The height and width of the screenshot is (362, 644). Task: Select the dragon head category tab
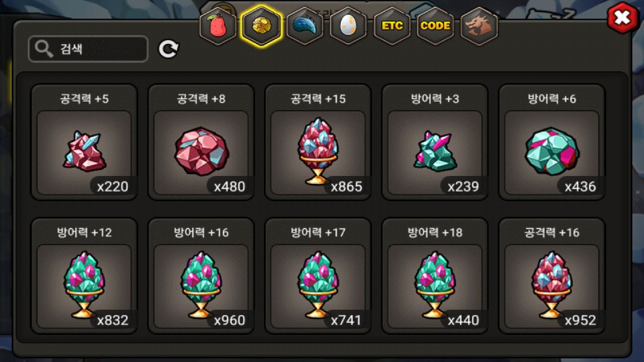tap(479, 26)
